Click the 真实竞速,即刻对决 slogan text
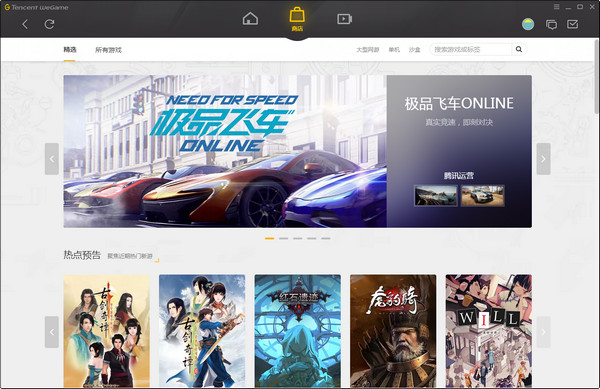Screen dimensions: 600x389 click(459, 122)
